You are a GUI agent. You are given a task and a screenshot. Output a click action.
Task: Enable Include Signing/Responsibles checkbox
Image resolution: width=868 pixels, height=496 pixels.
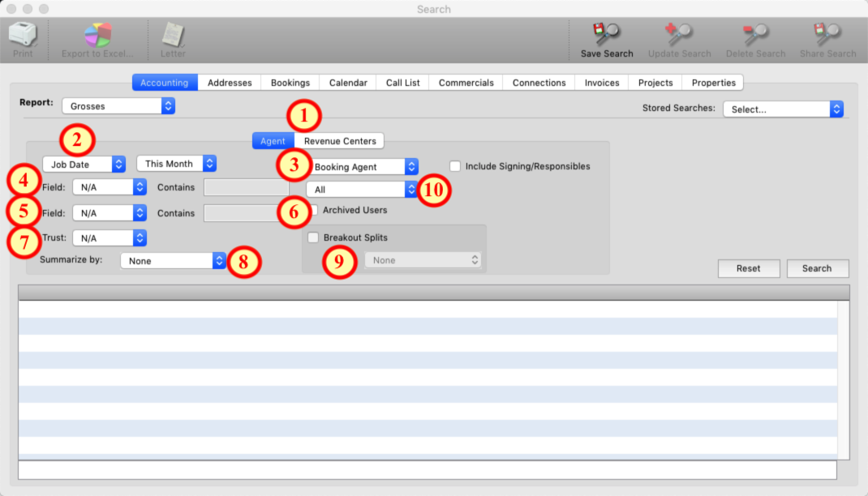(x=455, y=166)
